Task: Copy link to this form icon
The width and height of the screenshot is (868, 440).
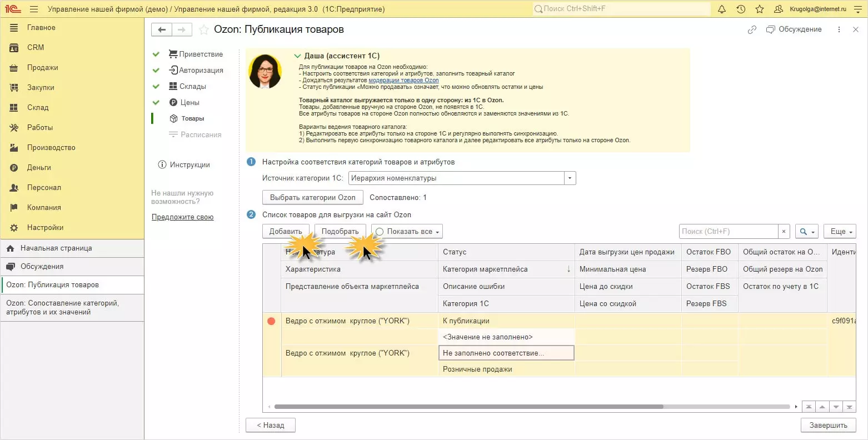Action: click(x=752, y=29)
